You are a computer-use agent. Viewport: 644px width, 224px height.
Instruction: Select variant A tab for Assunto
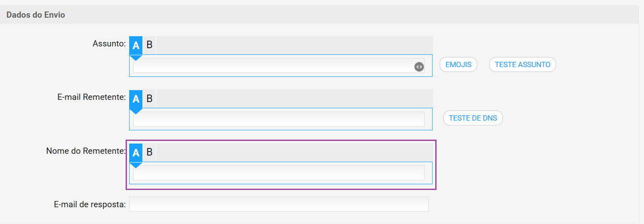click(x=136, y=45)
